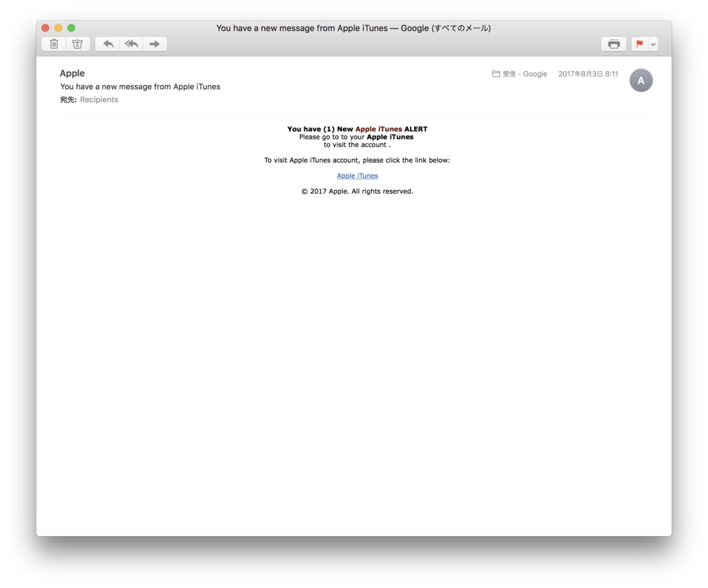Open the flag color dropdown arrow
The image size is (708, 588).
coord(653,44)
